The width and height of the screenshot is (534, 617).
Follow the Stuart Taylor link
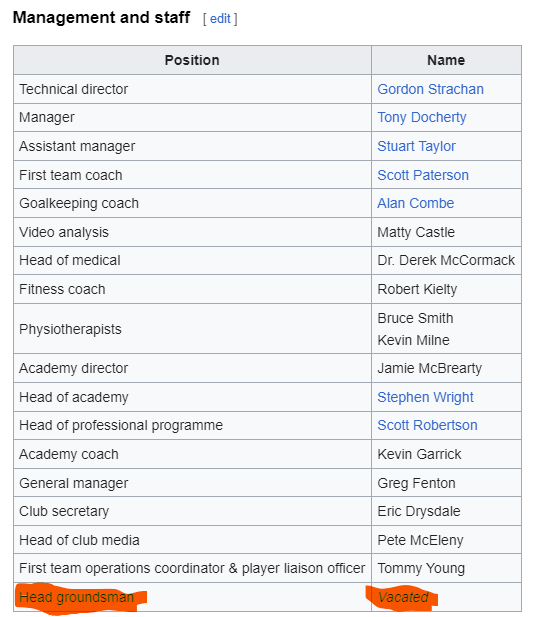click(x=416, y=146)
